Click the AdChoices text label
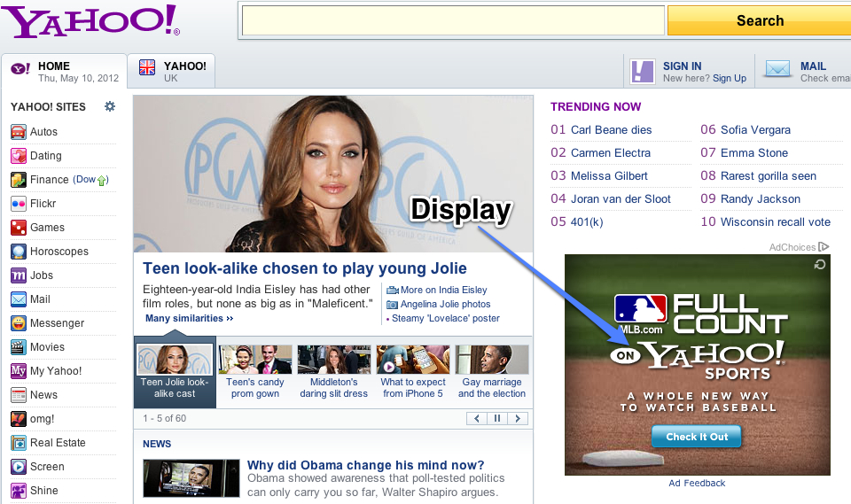 (x=792, y=247)
